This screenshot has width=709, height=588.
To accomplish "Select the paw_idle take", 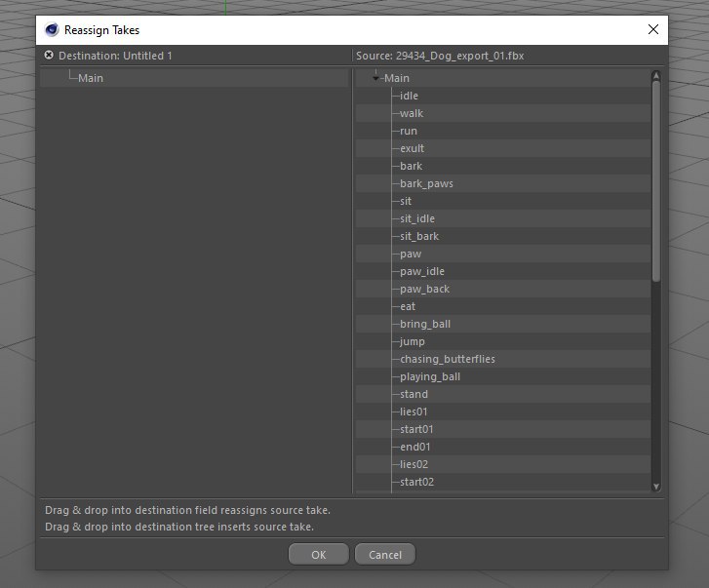I will pyautogui.click(x=422, y=271).
